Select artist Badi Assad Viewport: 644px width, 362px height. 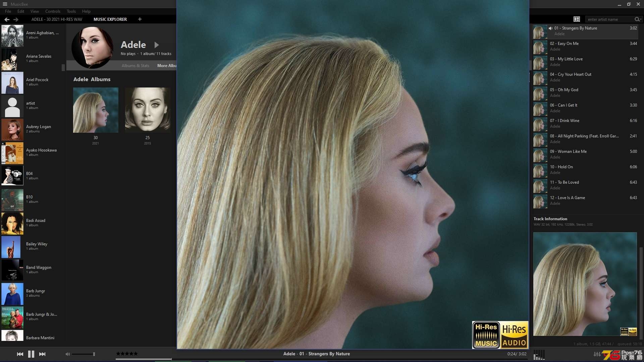31,223
